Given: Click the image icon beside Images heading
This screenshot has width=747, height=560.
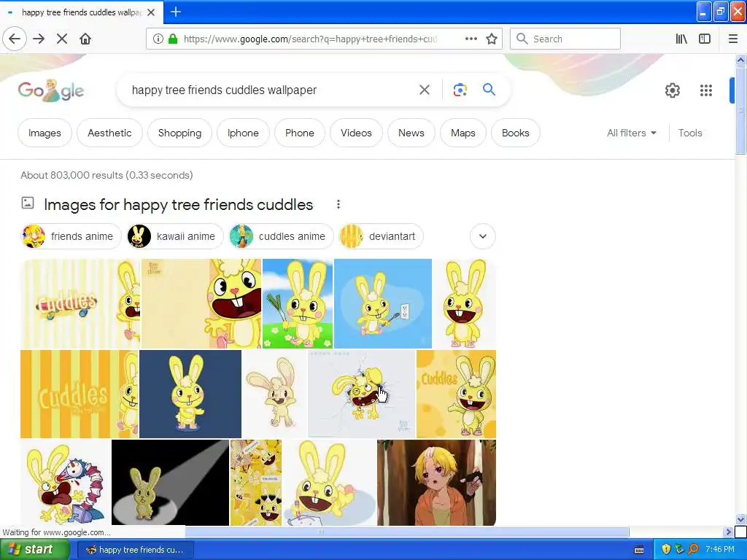Looking at the screenshot, I should [28, 203].
